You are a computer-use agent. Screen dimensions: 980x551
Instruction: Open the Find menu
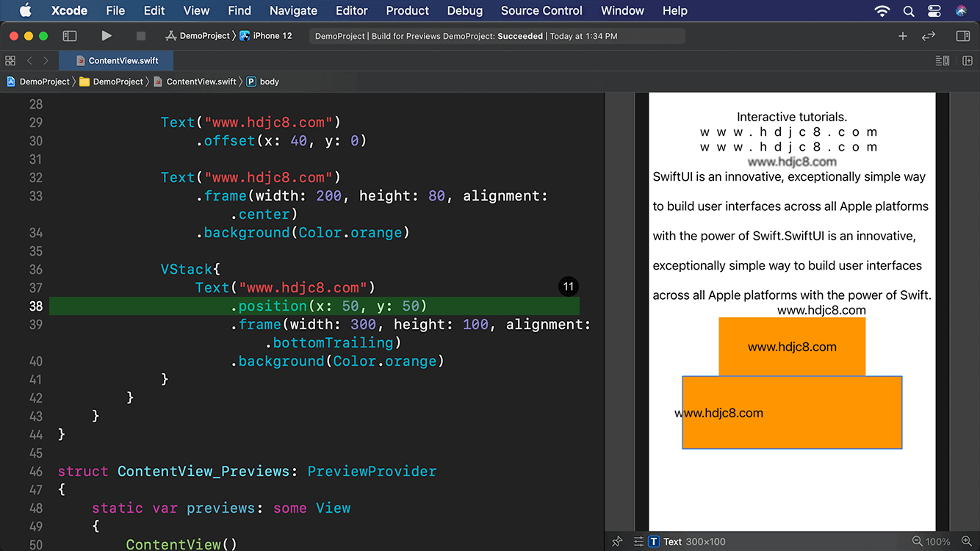pos(239,10)
